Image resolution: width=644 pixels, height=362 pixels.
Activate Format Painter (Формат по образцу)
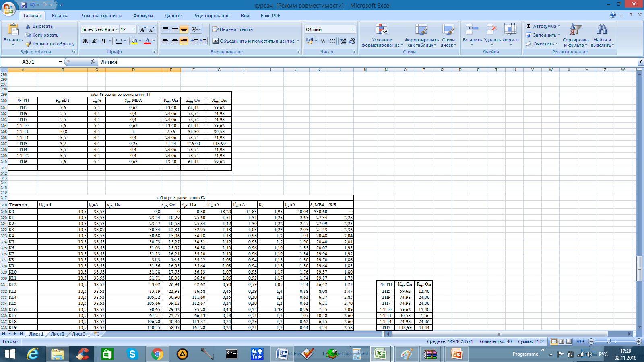[50, 44]
